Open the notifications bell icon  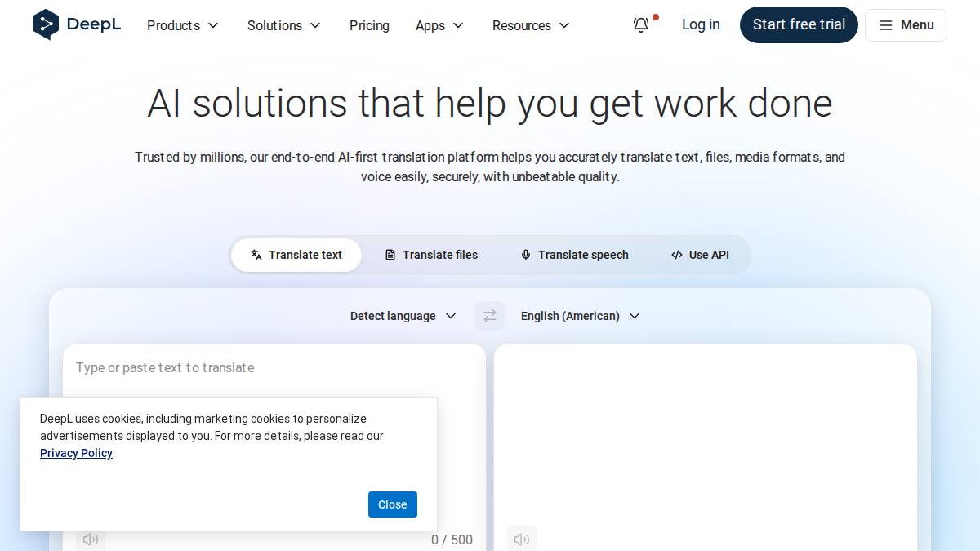click(x=642, y=25)
